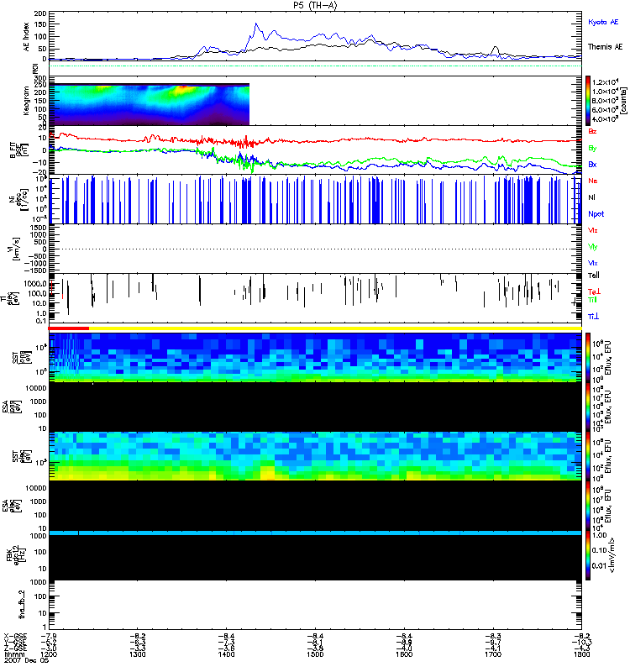Click the '1800' time tick label
This screenshot has width=630, height=672.
(581, 654)
